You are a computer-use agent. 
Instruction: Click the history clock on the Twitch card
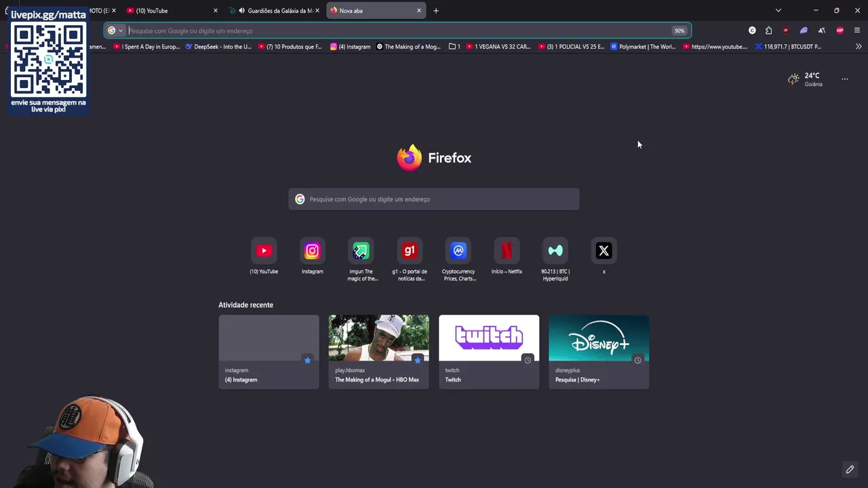point(528,360)
